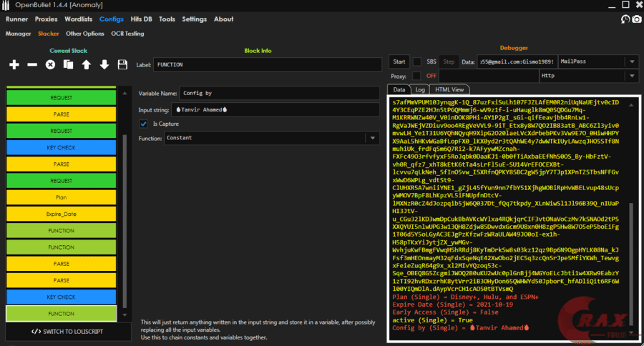Viewport: 644px width, 346px height.
Task: Click the Start button in Debugger
Action: click(399, 62)
